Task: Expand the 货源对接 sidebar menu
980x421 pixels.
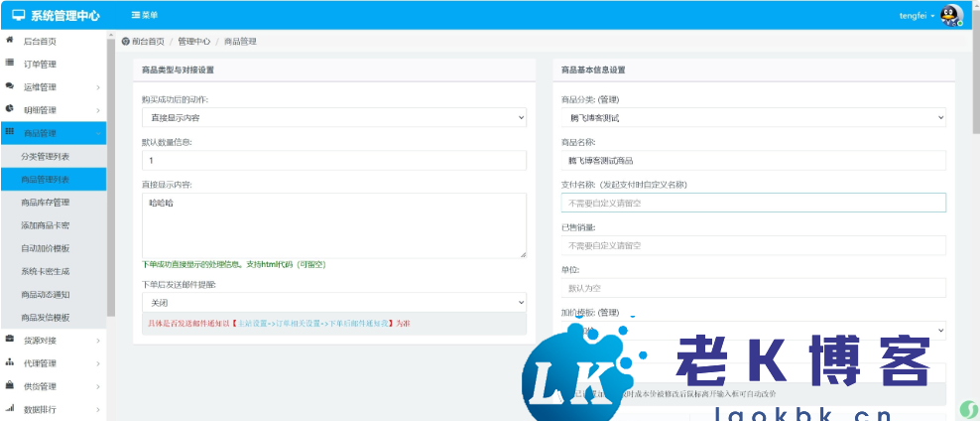Action: tap(53, 341)
